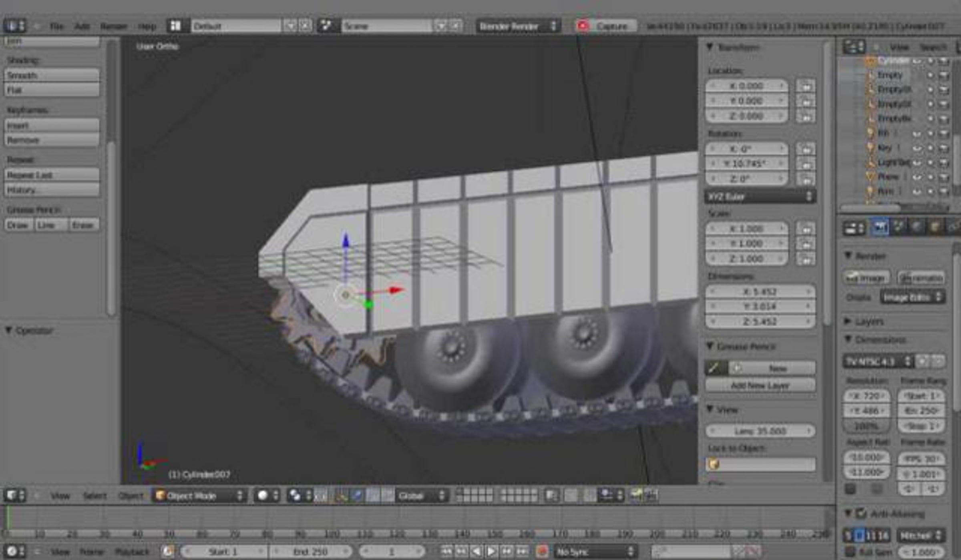This screenshot has width=961, height=560.
Task: Select the Render tab camera icon in properties
Action: pyautogui.click(x=880, y=227)
